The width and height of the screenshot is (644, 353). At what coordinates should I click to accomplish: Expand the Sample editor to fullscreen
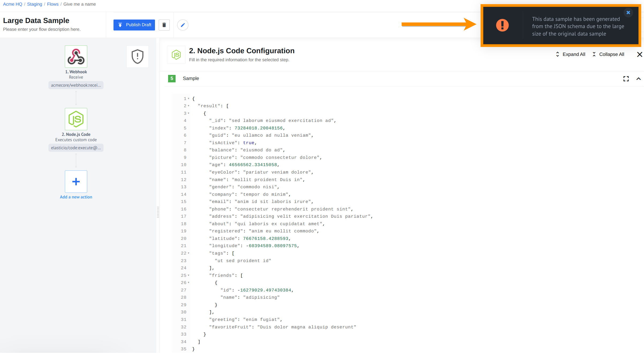click(626, 78)
